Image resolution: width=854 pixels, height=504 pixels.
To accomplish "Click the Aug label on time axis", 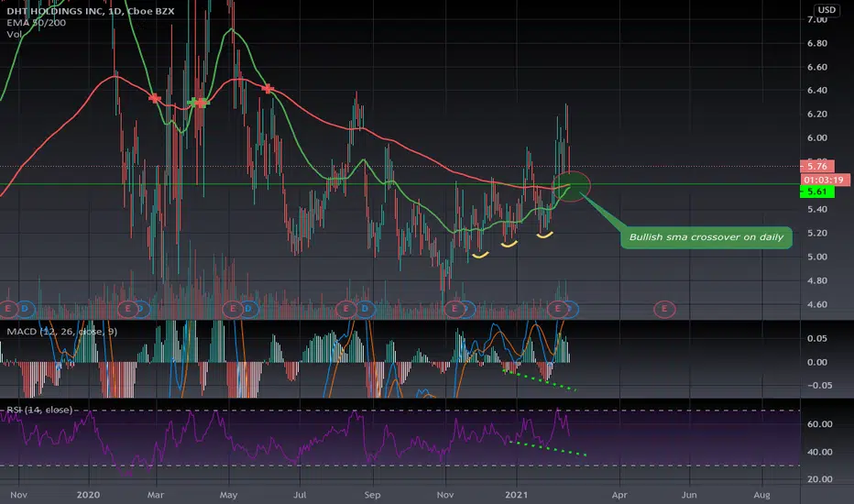I will click(x=761, y=495).
